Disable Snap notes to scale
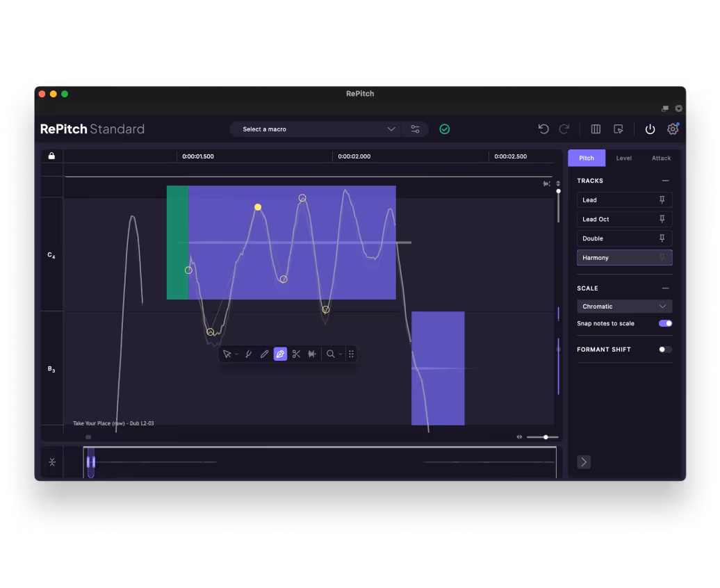Screen dimensions: 720x588 pos(665,323)
